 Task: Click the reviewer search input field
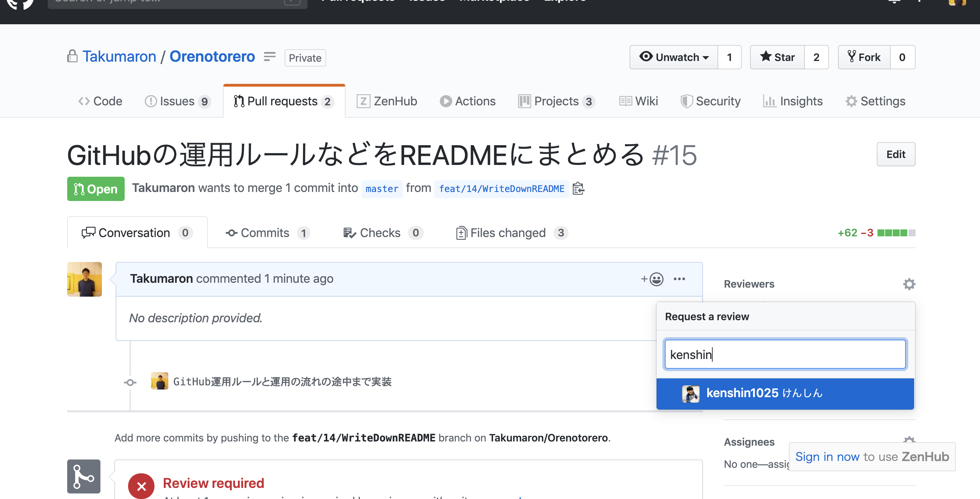coord(785,354)
